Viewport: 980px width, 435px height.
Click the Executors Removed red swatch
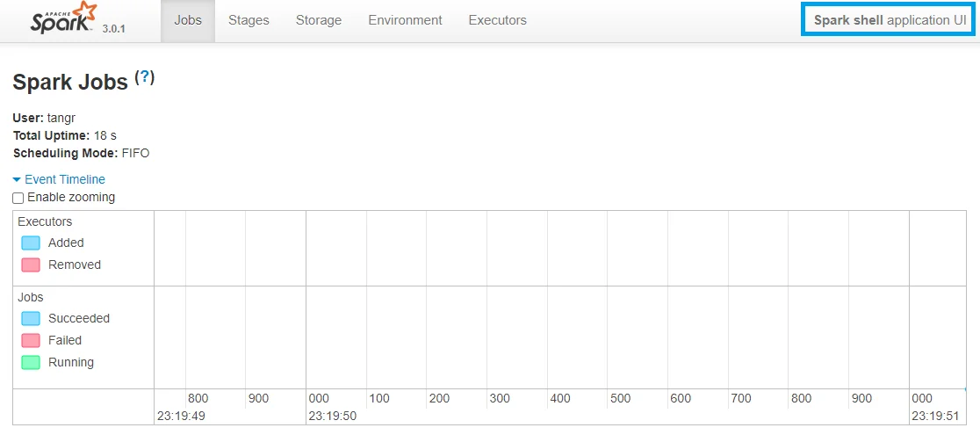(31, 265)
